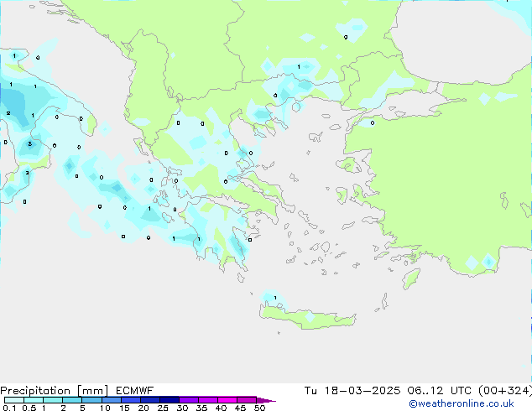The image size is (532, 411).
Task: Click the 0.1–0.5 mm legend swatch
Action: pyautogui.click(x=14, y=400)
